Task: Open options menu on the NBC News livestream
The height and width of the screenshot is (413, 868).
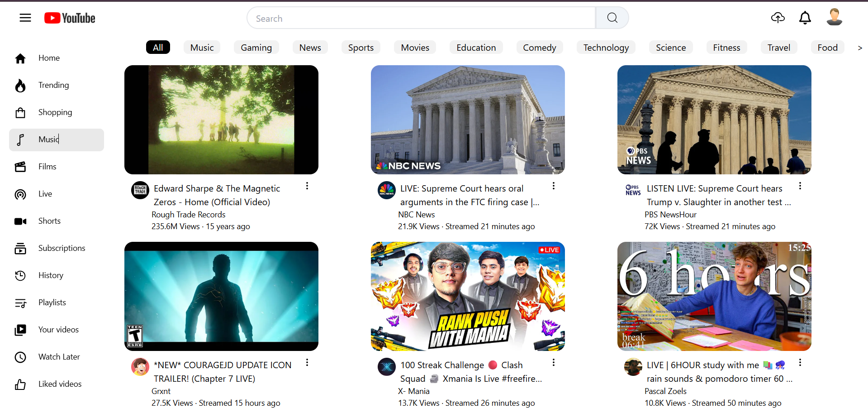Action: (553, 186)
